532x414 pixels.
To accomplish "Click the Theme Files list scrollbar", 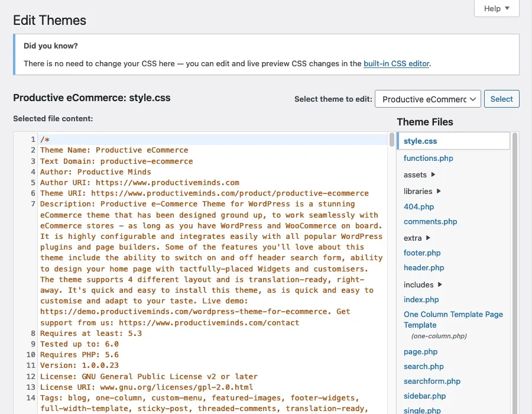I will (x=515, y=273).
